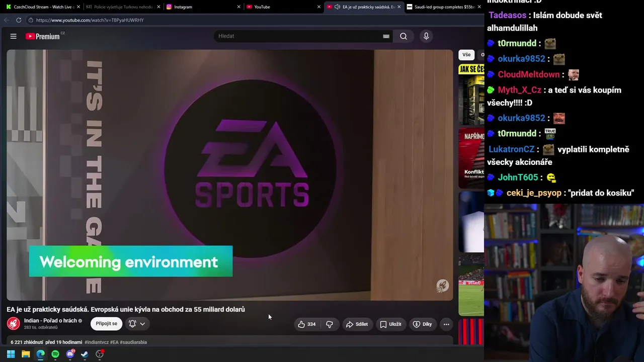View site info icon beside the URL
Image resolution: width=644 pixels, height=362 pixels.
[x=31, y=20]
